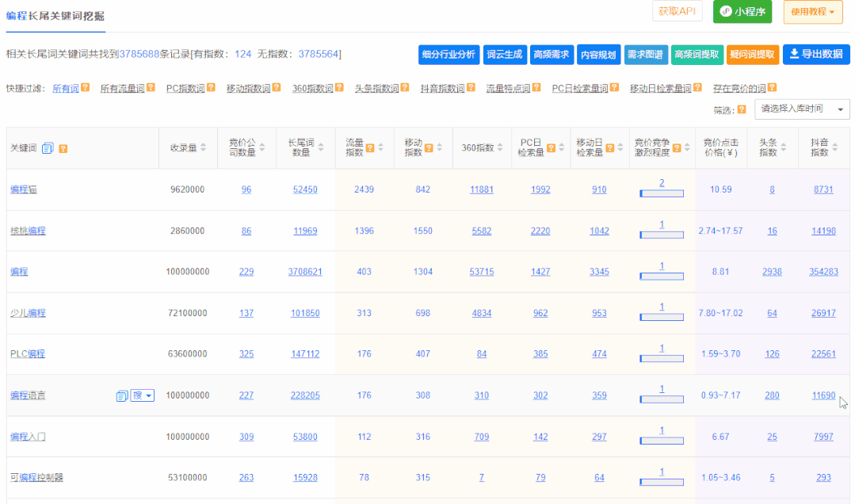
Task: Click long-tail count 3708621 in 编程 row
Action: tap(305, 272)
